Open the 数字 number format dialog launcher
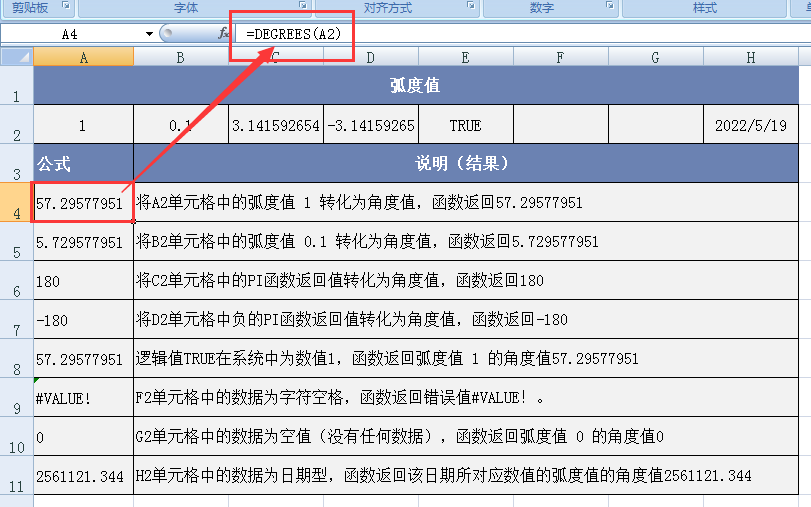Image resolution: width=811 pixels, height=507 pixels. (610, 5)
